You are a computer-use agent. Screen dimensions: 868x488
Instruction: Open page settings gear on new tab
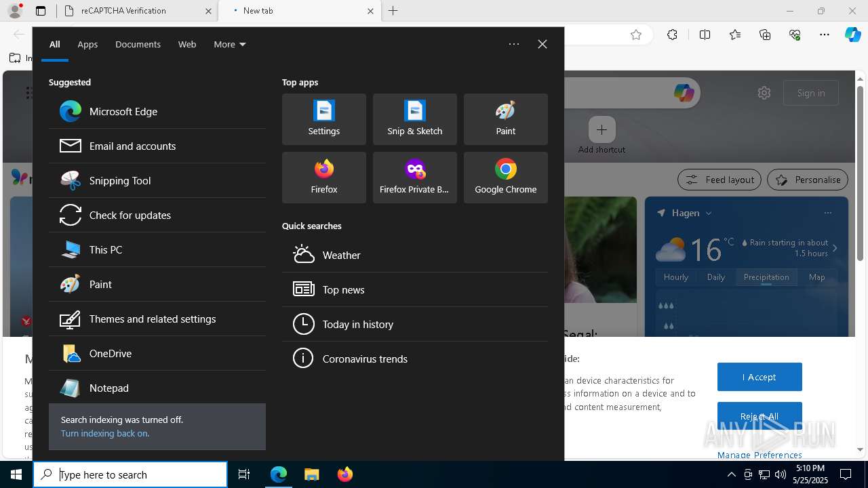(x=764, y=93)
